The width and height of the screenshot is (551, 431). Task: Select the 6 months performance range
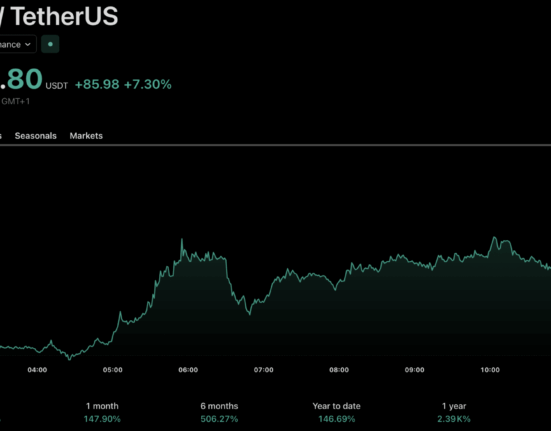[x=219, y=406]
